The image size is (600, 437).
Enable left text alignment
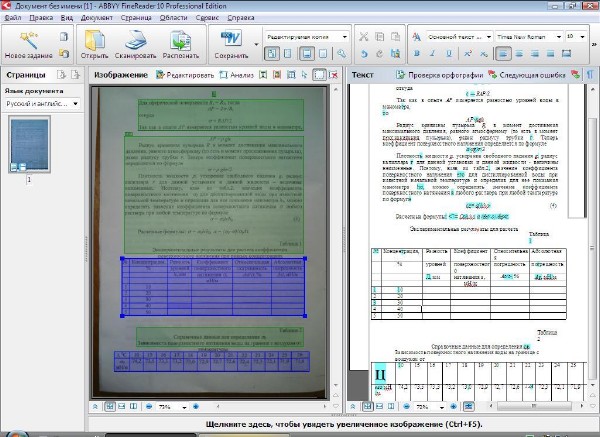tap(502, 52)
